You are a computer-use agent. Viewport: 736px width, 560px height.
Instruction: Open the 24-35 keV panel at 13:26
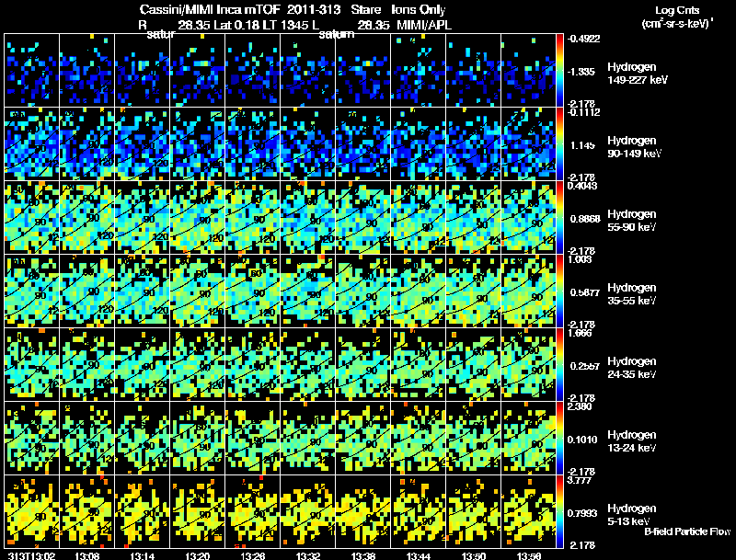[252, 364]
